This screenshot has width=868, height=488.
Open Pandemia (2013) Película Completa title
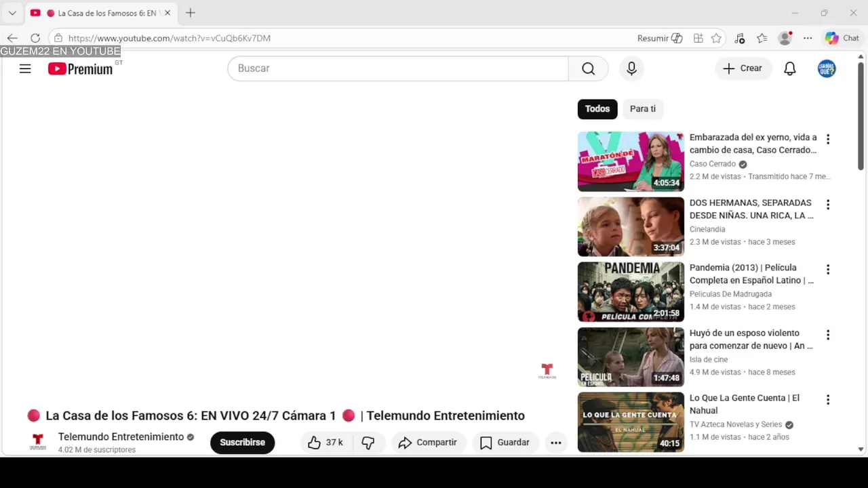click(x=751, y=274)
